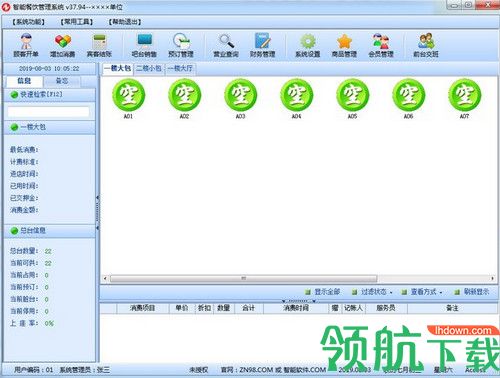The image size is (500, 378).
Task: Open the 【帮助退出】 menu
Action: [x=124, y=22]
